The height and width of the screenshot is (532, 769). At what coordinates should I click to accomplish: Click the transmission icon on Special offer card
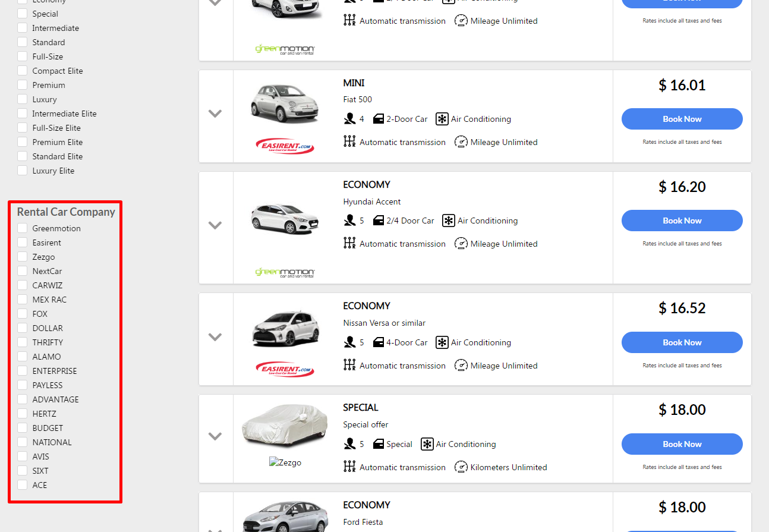[x=349, y=467]
